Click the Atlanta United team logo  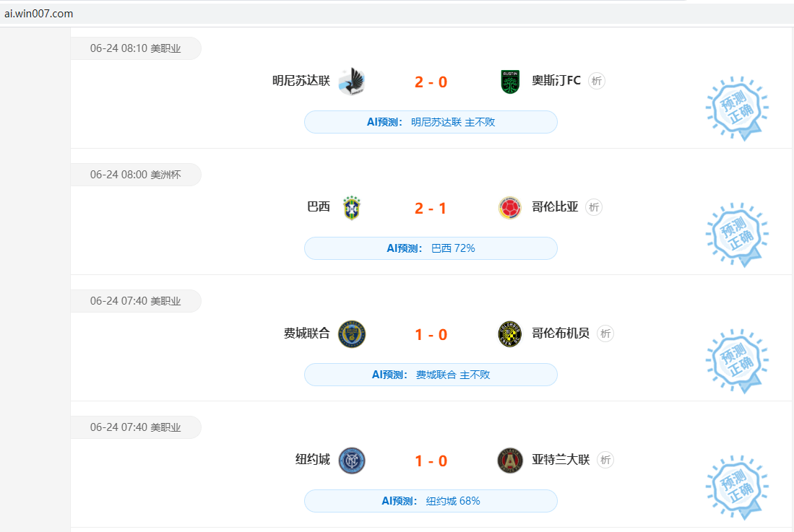tap(510, 461)
